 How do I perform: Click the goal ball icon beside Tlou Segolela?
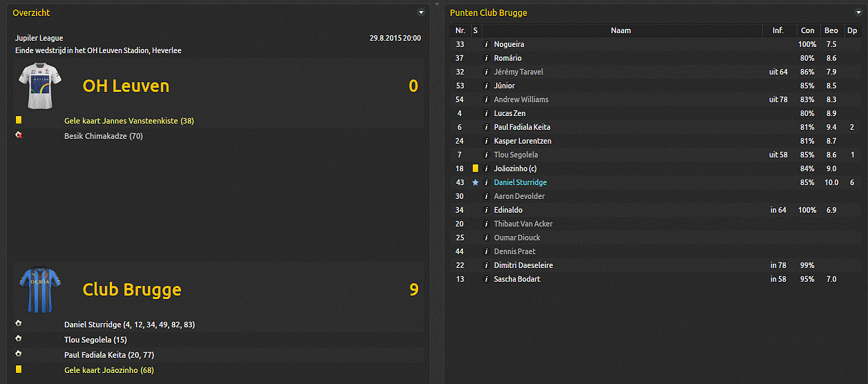pos(19,339)
